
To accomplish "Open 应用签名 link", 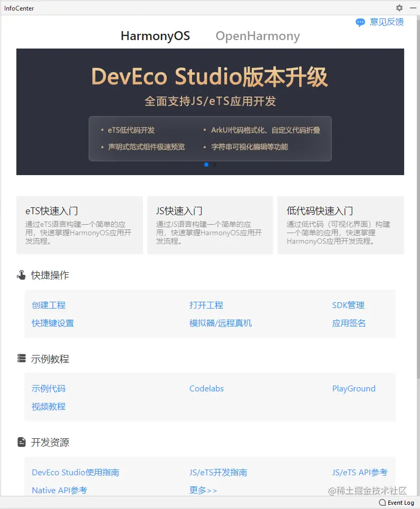I will pyautogui.click(x=349, y=323).
